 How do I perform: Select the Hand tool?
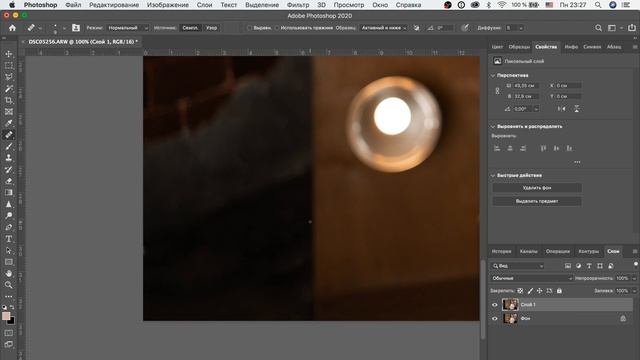click(9, 273)
